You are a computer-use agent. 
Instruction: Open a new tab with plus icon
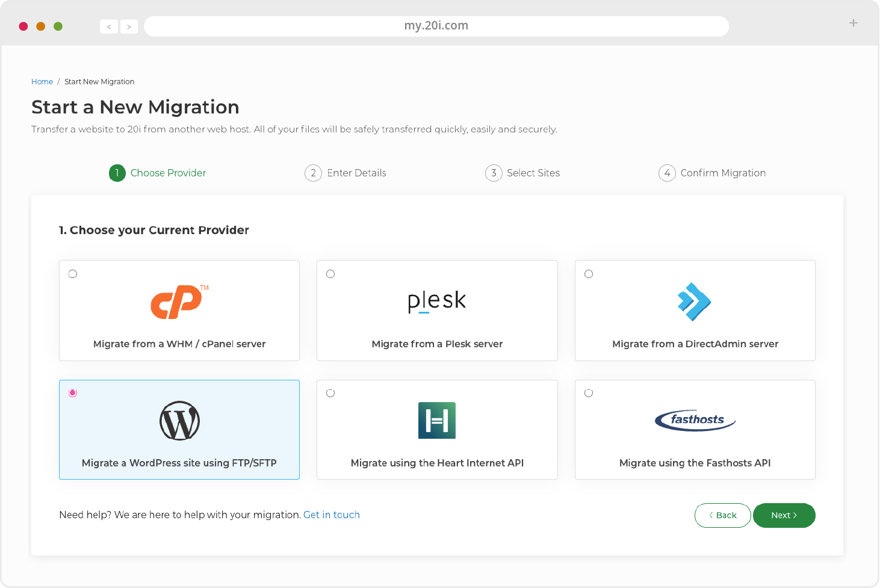click(x=853, y=23)
